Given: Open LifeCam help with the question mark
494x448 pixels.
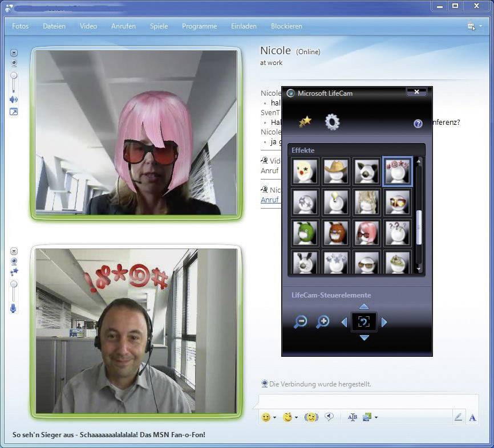Looking at the screenshot, I should pyautogui.click(x=418, y=124).
